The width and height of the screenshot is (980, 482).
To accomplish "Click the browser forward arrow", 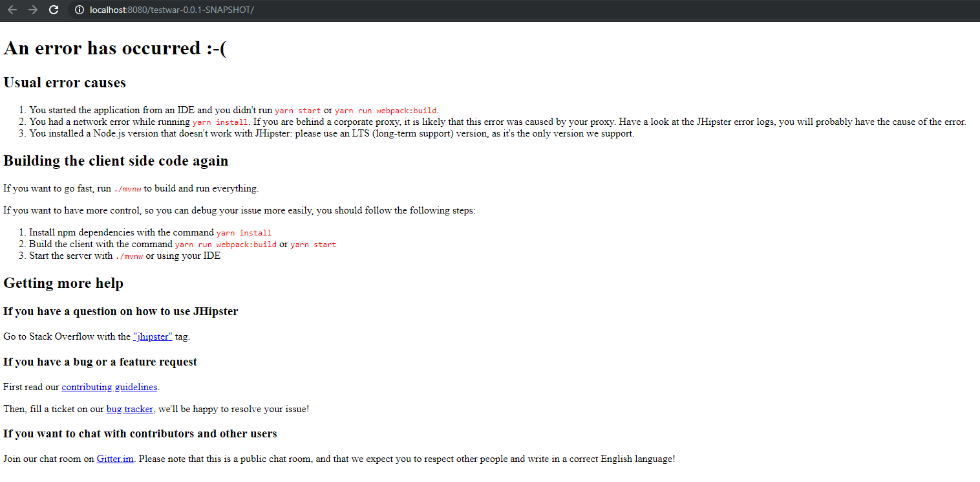I will click(33, 10).
